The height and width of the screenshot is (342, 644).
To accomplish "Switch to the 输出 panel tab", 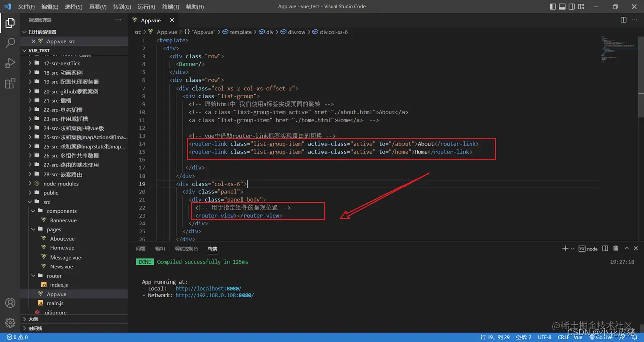I will (x=160, y=249).
